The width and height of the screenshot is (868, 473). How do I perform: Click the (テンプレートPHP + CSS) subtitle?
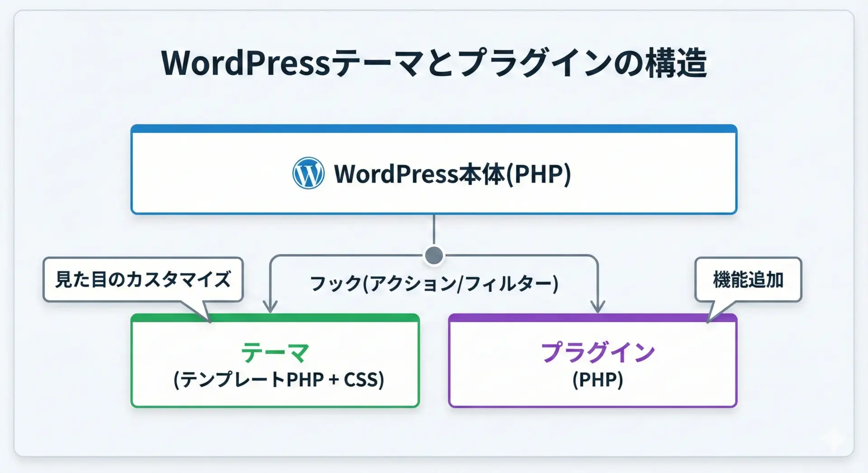coord(278,379)
